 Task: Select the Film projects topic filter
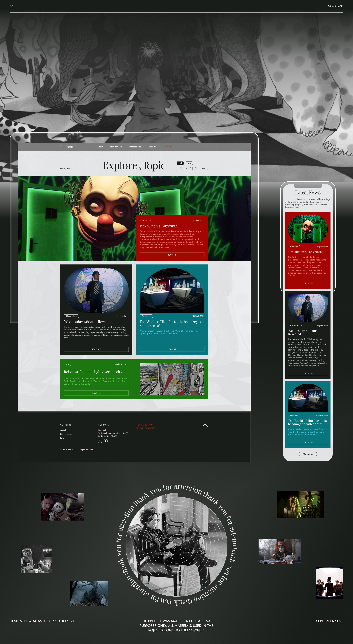pyautogui.click(x=200, y=168)
